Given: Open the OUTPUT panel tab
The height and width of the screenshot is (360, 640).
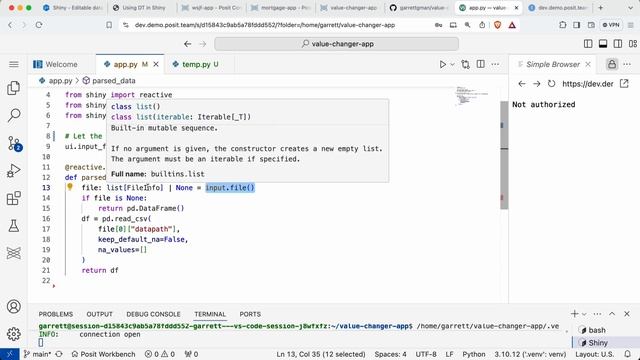Looking at the screenshot, I should 99,314.
